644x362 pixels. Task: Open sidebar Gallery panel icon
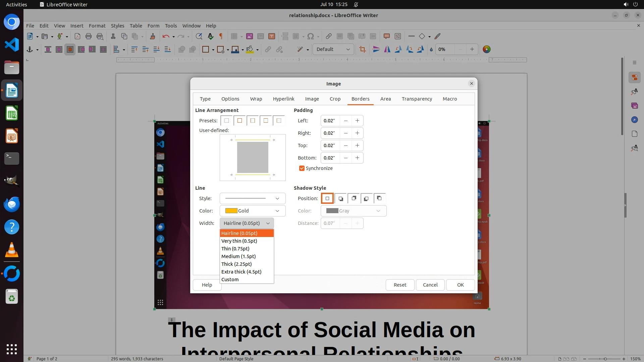pos(634,106)
